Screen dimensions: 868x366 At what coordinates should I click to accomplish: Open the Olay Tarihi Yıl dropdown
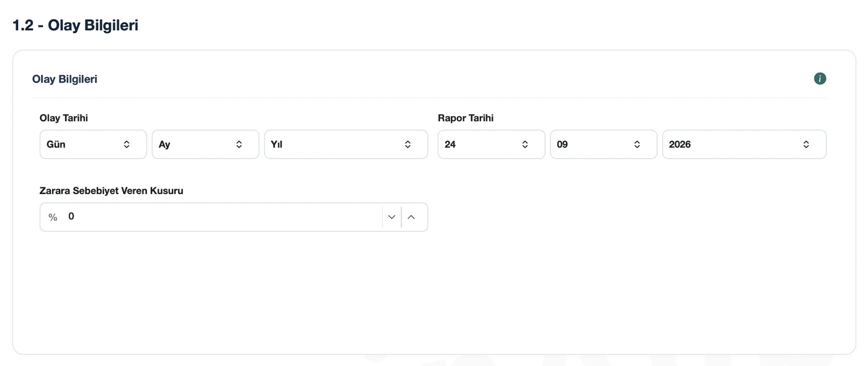(346, 145)
